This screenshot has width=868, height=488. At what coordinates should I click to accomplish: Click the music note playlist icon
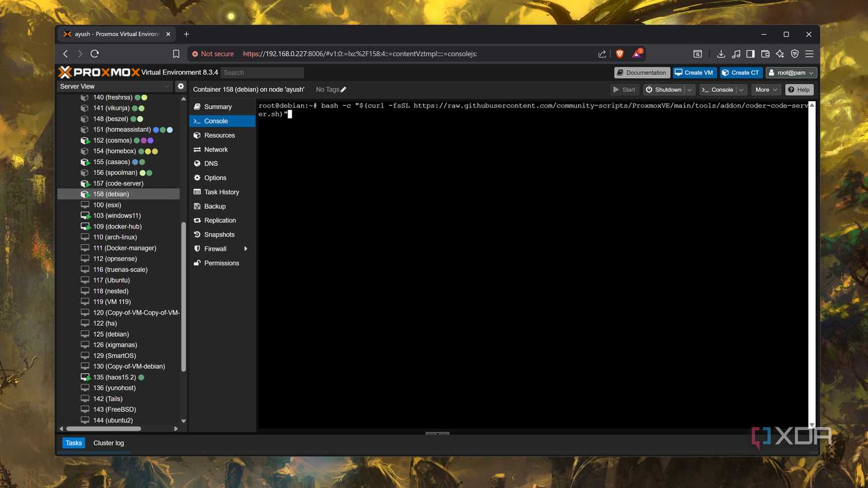pos(736,54)
